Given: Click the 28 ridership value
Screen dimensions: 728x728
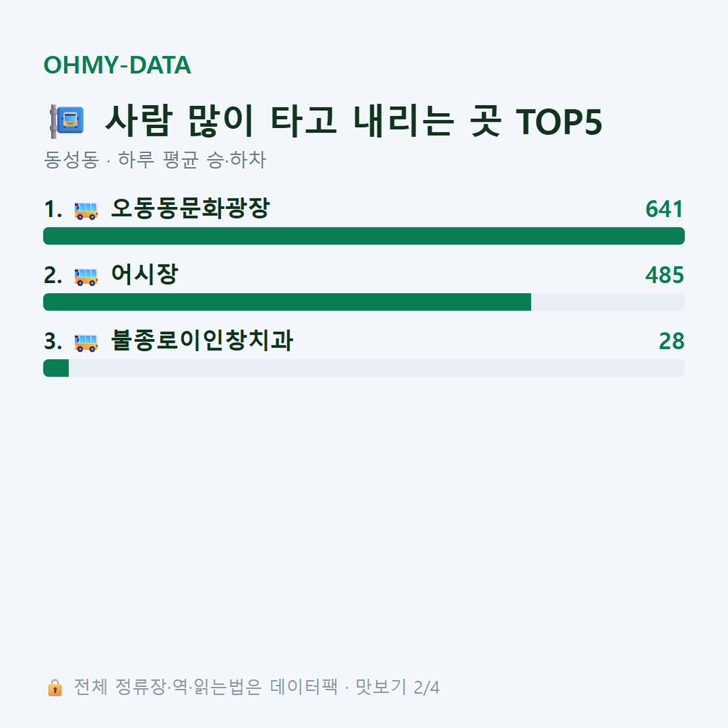Looking at the screenshot, I should 671,341.
